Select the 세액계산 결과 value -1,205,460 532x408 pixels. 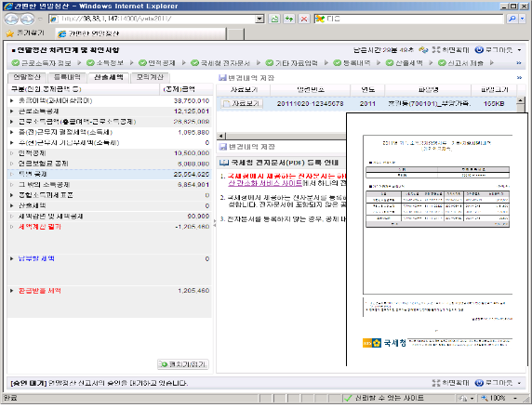pyautogui.click(x=192, y=227)
